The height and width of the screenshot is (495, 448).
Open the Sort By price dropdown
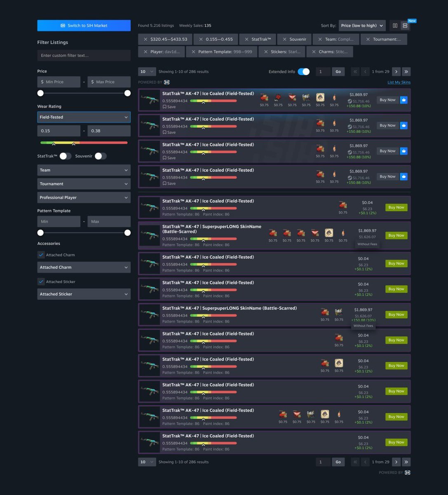coord(362,26)
